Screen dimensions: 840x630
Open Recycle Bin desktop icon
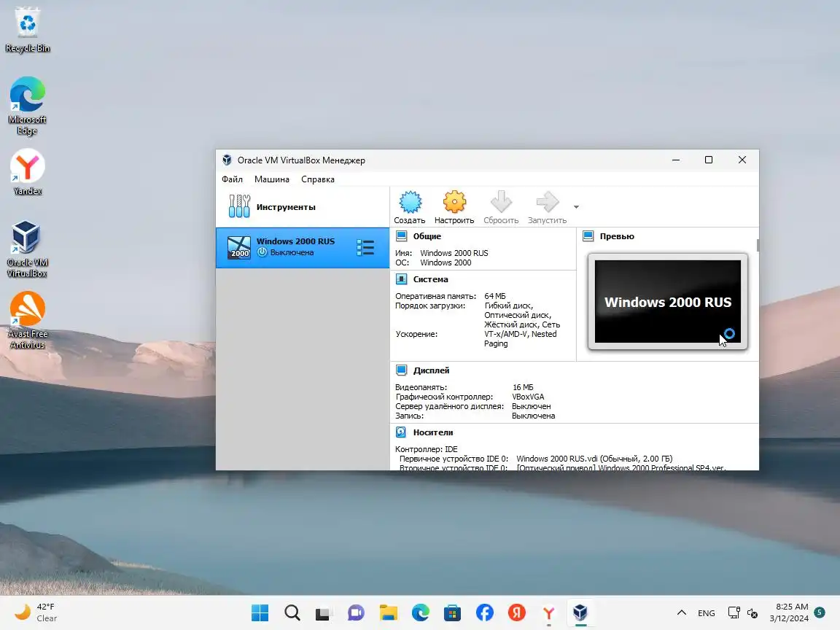coord(27,29)
